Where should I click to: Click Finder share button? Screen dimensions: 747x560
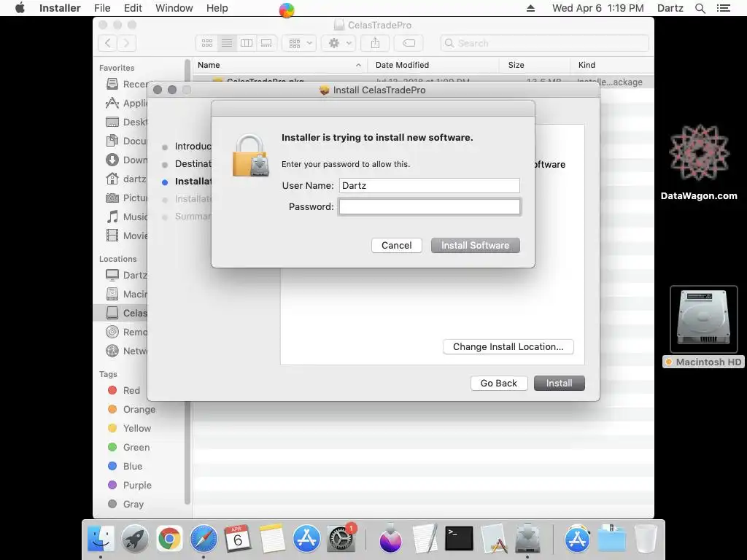coord(376,43)
